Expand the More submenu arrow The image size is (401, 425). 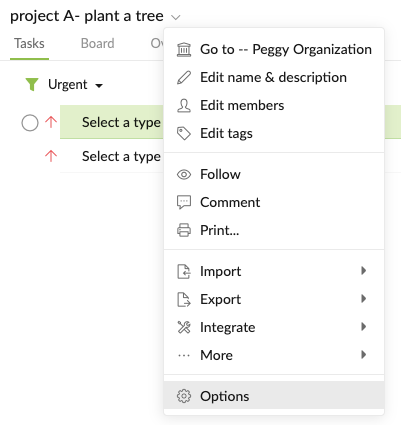pos(364,354)
